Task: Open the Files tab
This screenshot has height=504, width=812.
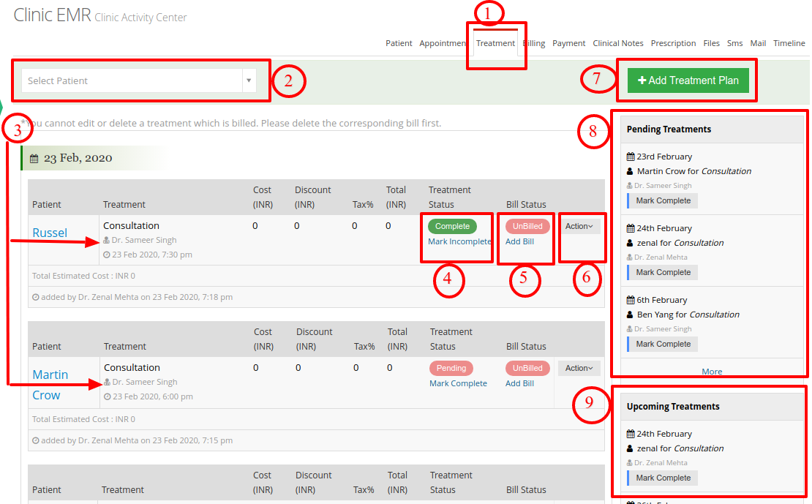Action: pos(711,43)
